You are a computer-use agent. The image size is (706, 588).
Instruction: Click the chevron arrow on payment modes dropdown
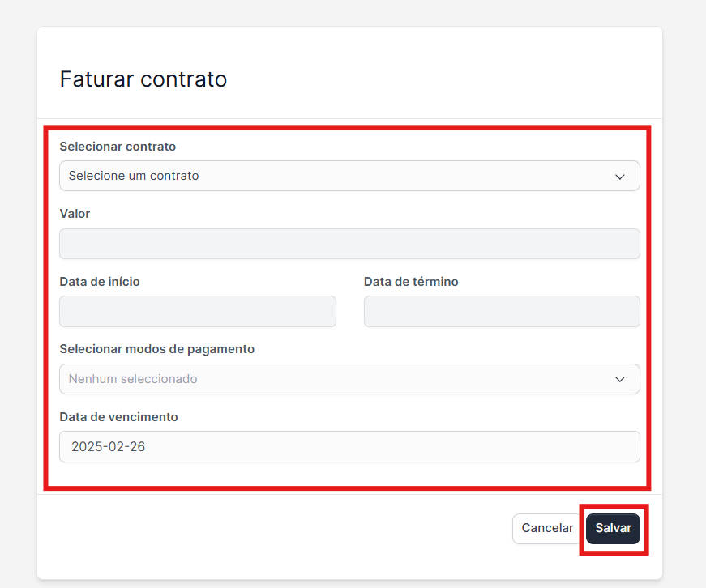(x=620, y=379)
